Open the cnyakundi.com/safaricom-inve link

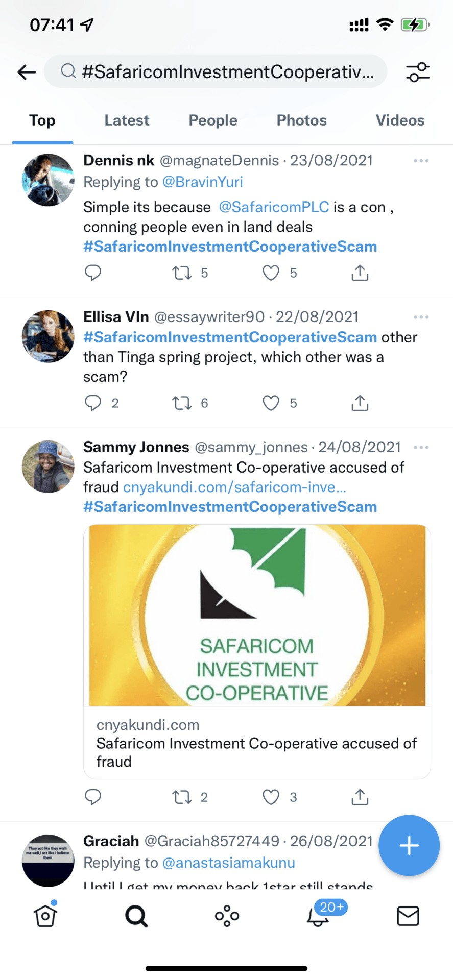pos(234,487)
